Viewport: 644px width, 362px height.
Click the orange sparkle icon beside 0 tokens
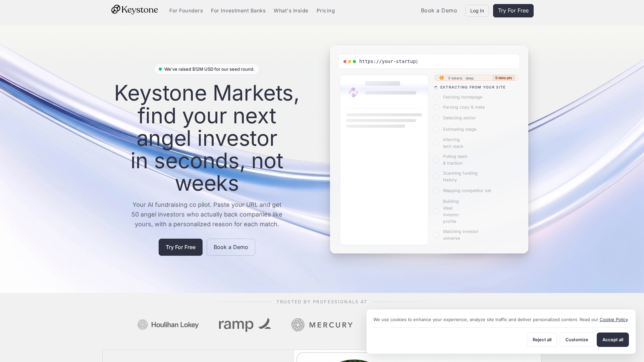tap(442, 78)
